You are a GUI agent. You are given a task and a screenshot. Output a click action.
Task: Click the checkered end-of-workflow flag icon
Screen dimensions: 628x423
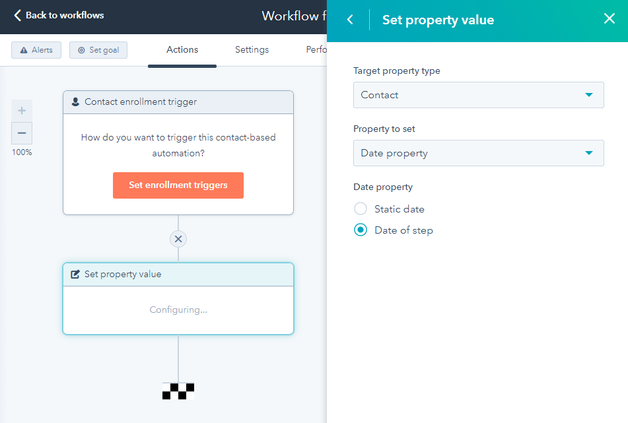click(x=178, y=391)
